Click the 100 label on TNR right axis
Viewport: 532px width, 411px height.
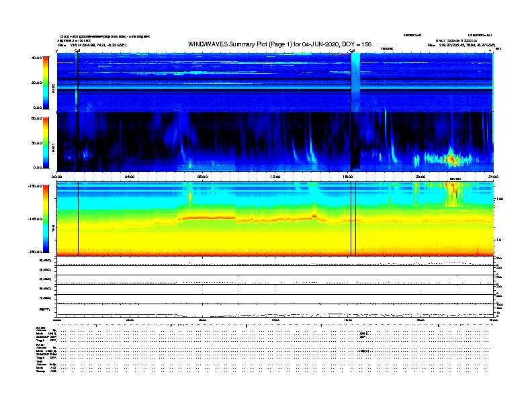point(500,199)
